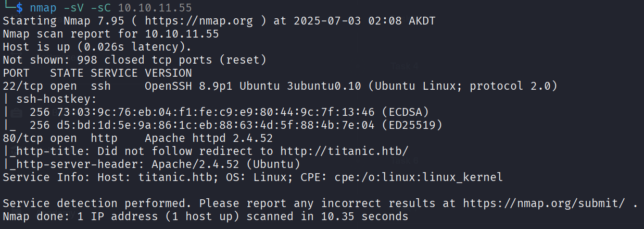Click the VERSION column header

(x=168, y=73)
